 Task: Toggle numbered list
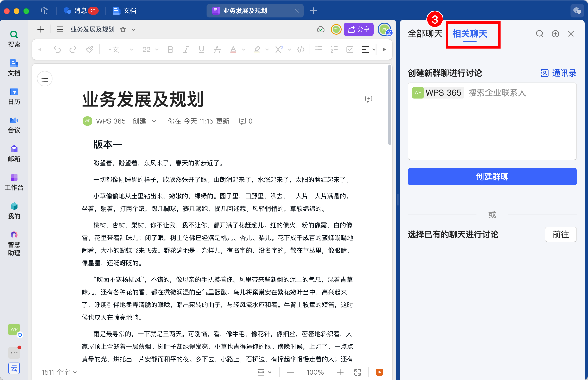[x=334, y=50]
